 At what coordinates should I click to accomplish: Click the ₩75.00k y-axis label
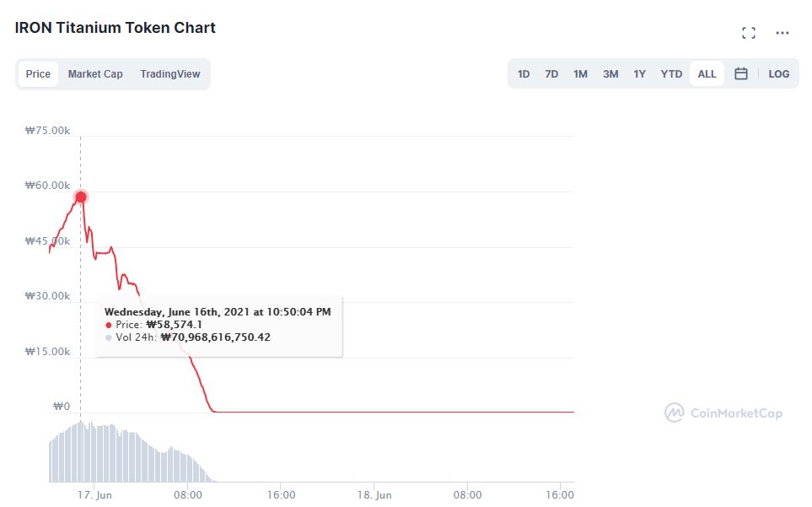48,131
